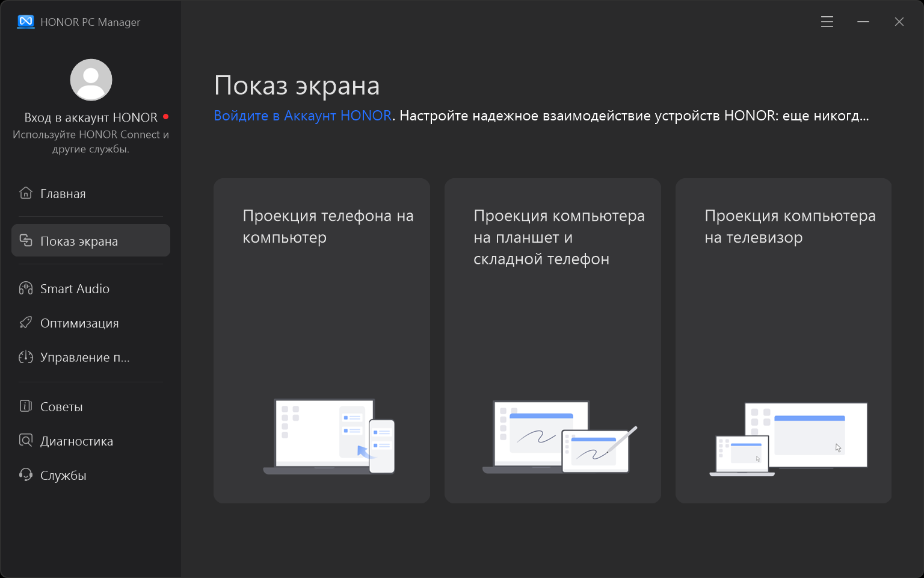Open Проекция телефона на компьютер card
Screen dimensions: 924x578
coord(322,341)
